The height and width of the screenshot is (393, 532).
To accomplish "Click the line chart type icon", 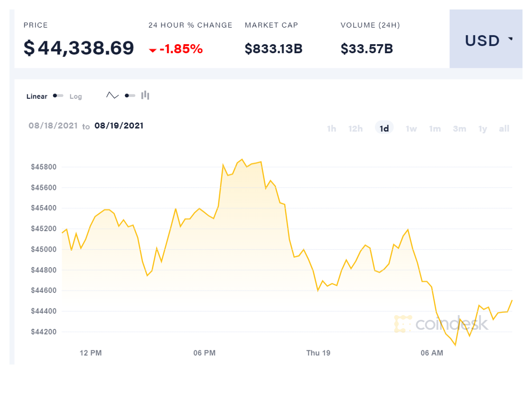I will pyautogui.click(x=112, y=95).
